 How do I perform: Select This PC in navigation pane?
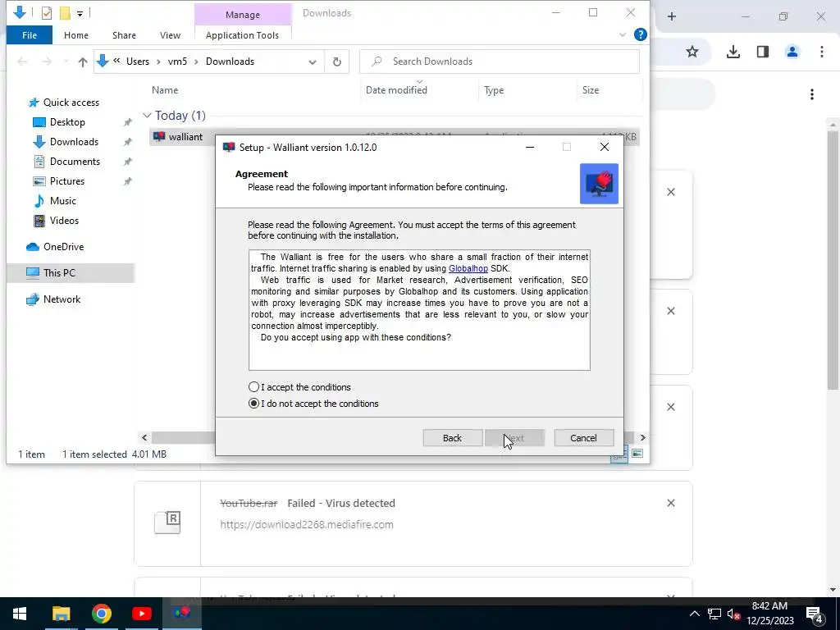click(59, 272)
